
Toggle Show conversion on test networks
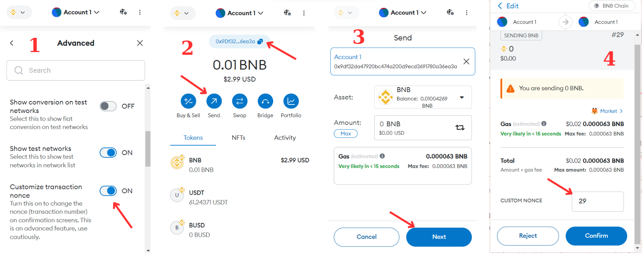[x=108, y=106]
